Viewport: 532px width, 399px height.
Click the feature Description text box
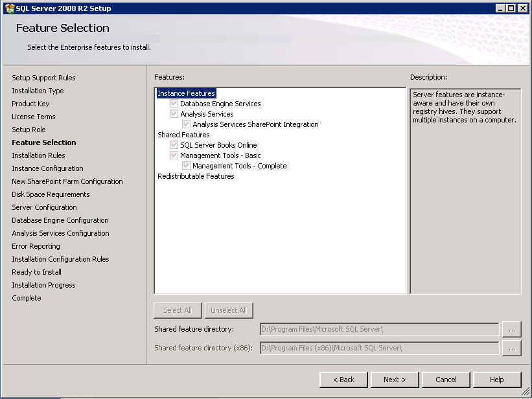(465, 191)
